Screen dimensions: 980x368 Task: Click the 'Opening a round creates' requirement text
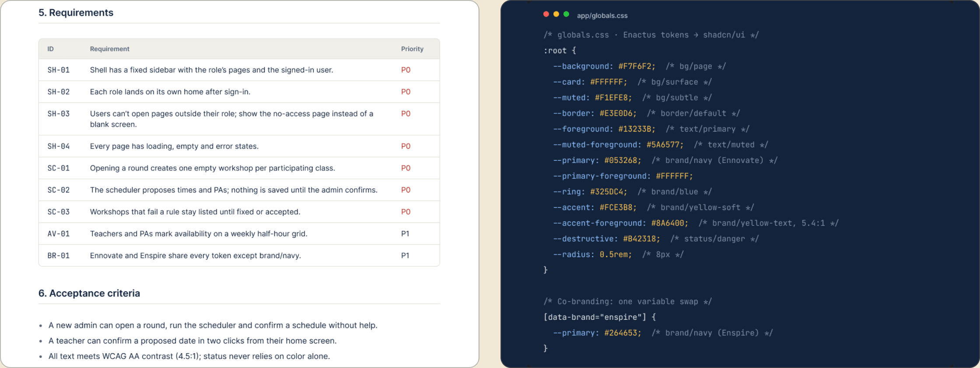pos(212,168)
